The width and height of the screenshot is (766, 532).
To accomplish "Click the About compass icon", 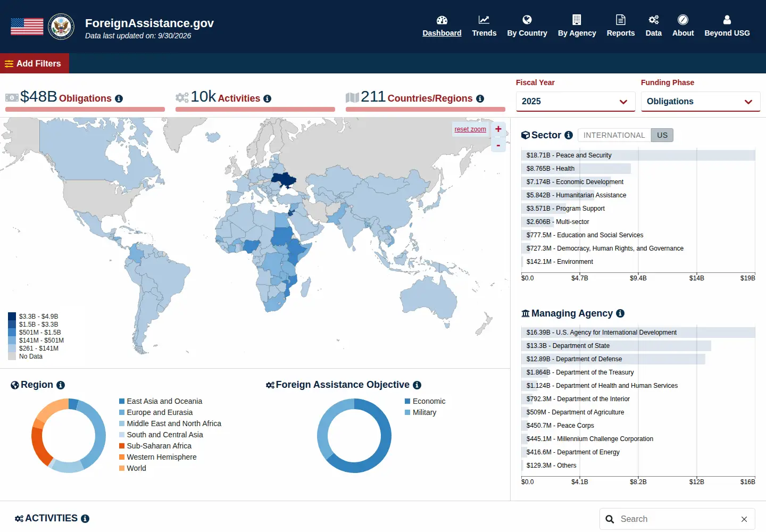I will (683, 20).
